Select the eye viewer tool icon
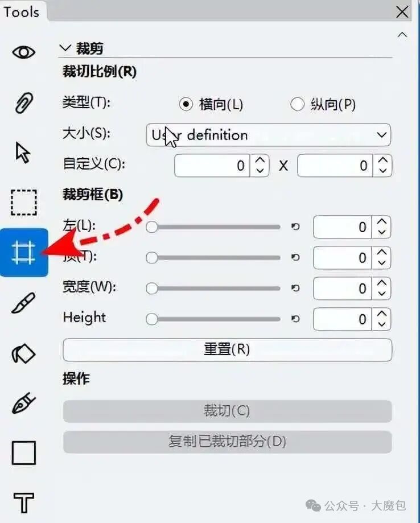This screenshot has height=523, width=420. click(24, 52)
